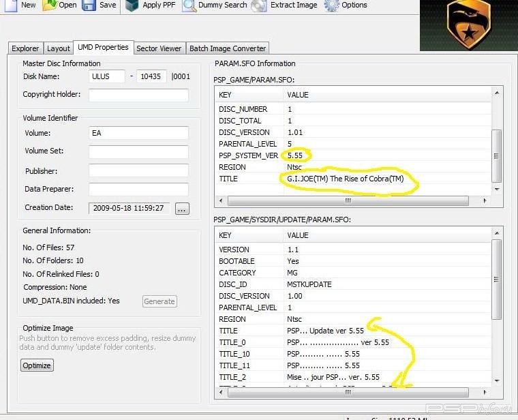Open the Batch Image Converter tab
Image resolution: width=518 pixels, height=420 pixels.
pyautogui.click(x=227, y=48)
